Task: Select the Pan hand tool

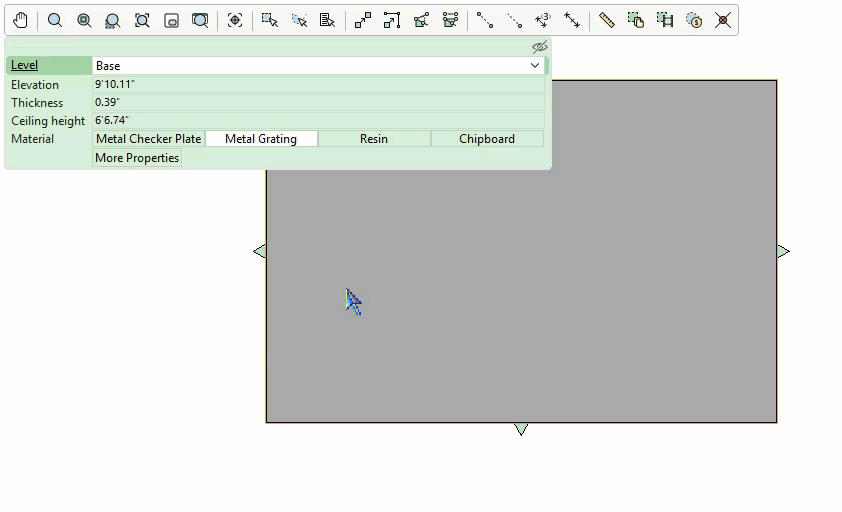Action: (20, 20)
